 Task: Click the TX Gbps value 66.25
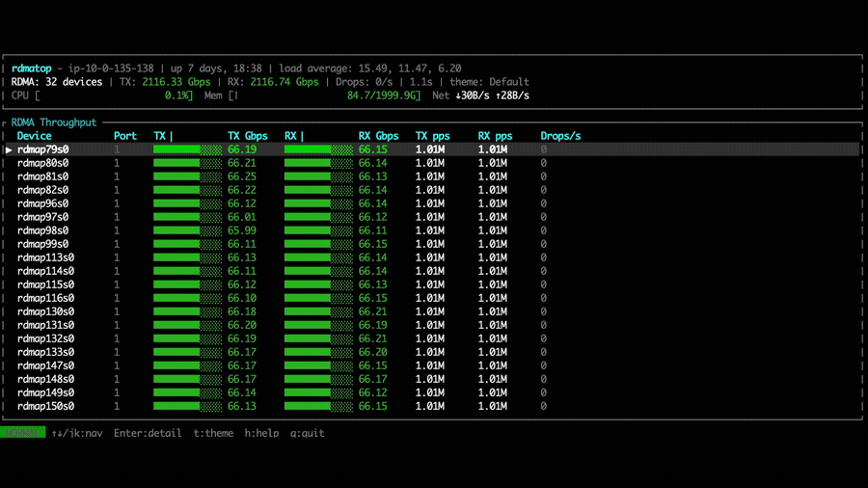[x=242, y=176]
